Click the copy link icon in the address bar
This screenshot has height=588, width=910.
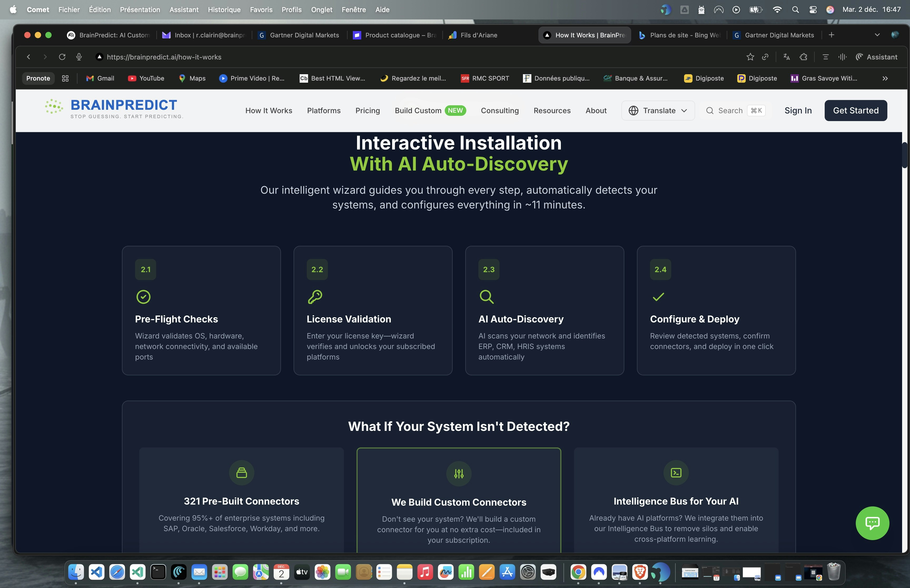765,57
